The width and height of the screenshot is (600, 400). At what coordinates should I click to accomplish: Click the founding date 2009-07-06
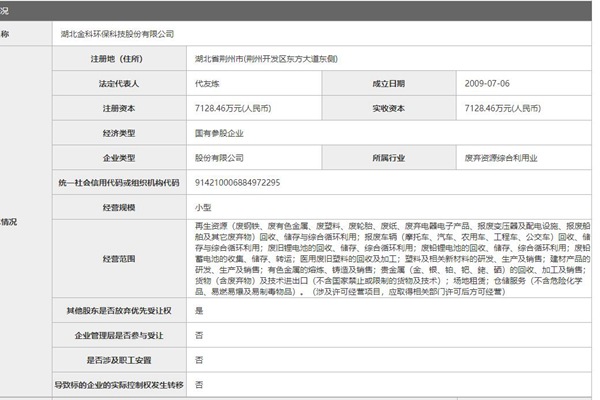tap(487, 84)
